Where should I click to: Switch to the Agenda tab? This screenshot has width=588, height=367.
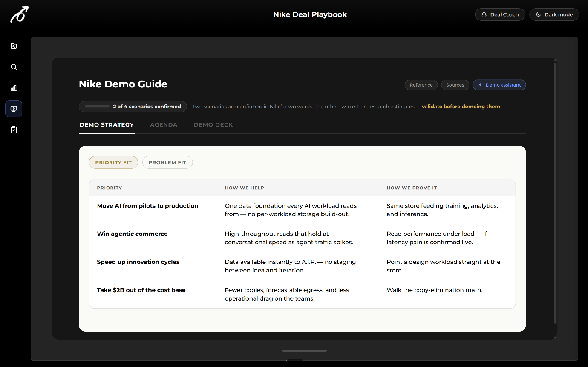(x=164, y=125)
